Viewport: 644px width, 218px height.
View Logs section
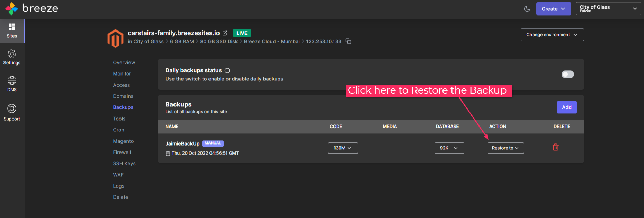tap(118, 186)
